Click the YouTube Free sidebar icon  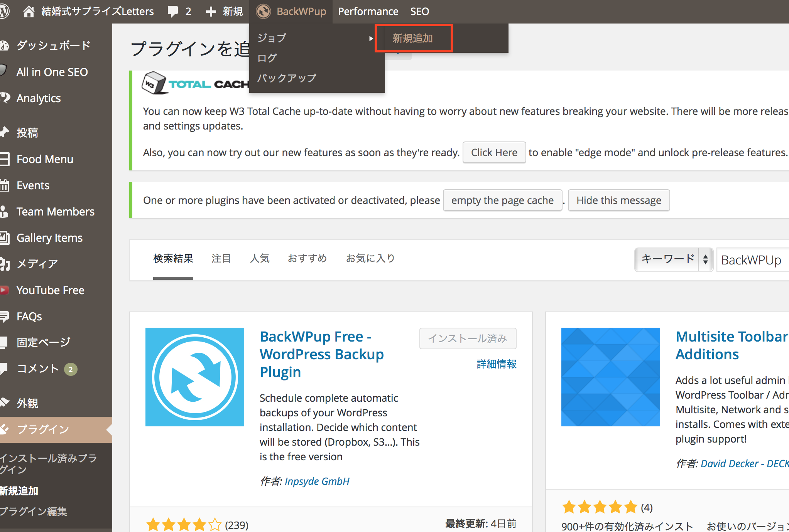(5, 290)
